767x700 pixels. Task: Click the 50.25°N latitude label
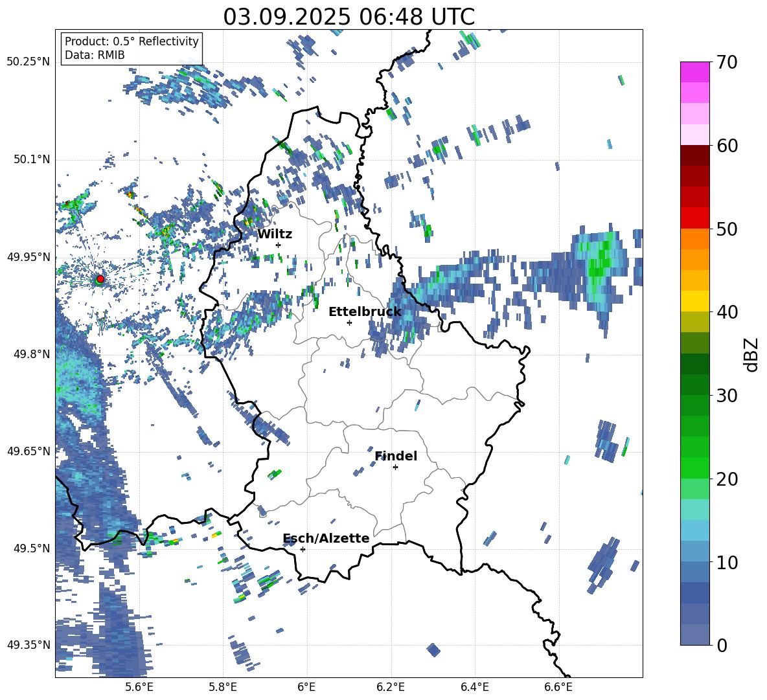pos(29,62)
